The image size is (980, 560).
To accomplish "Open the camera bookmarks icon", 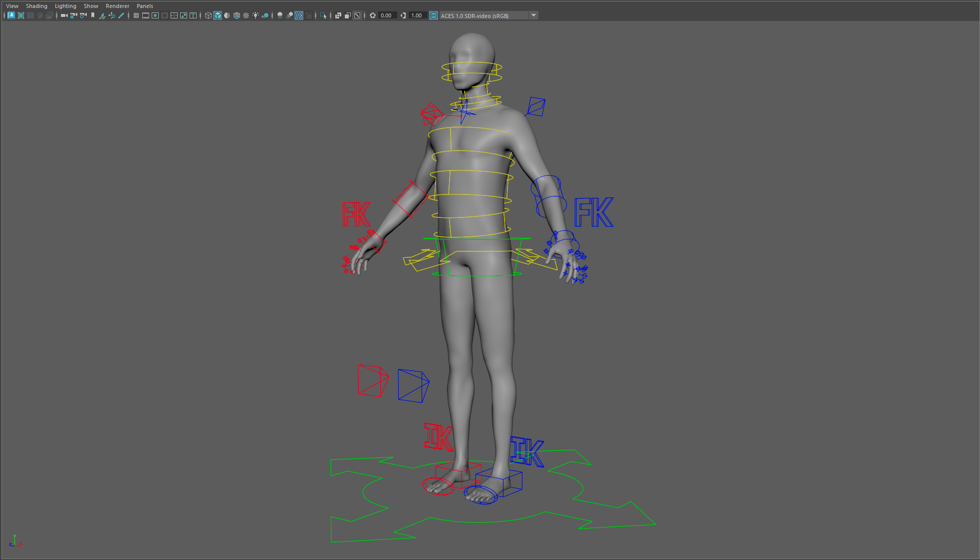I will coord(93,15).
